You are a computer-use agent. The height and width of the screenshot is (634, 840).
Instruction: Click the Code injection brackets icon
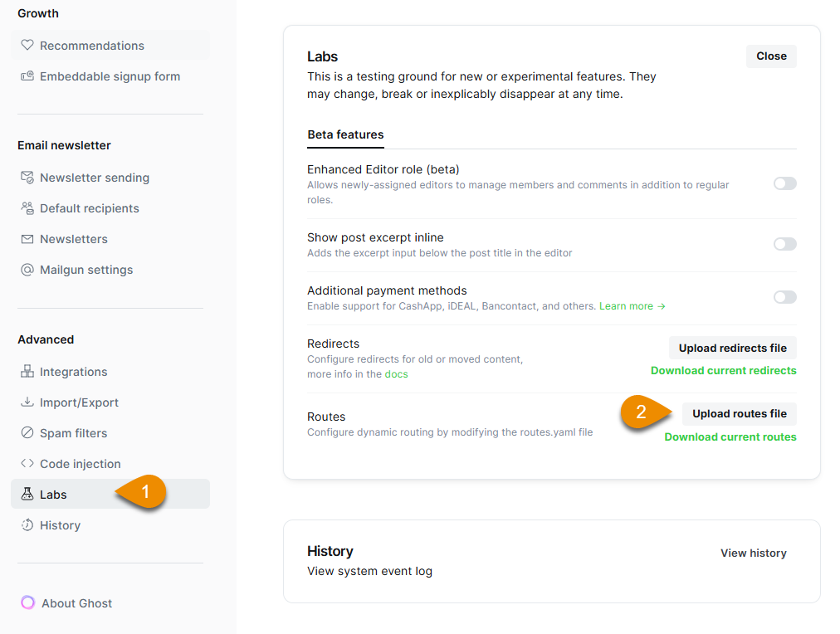(27, 463)
